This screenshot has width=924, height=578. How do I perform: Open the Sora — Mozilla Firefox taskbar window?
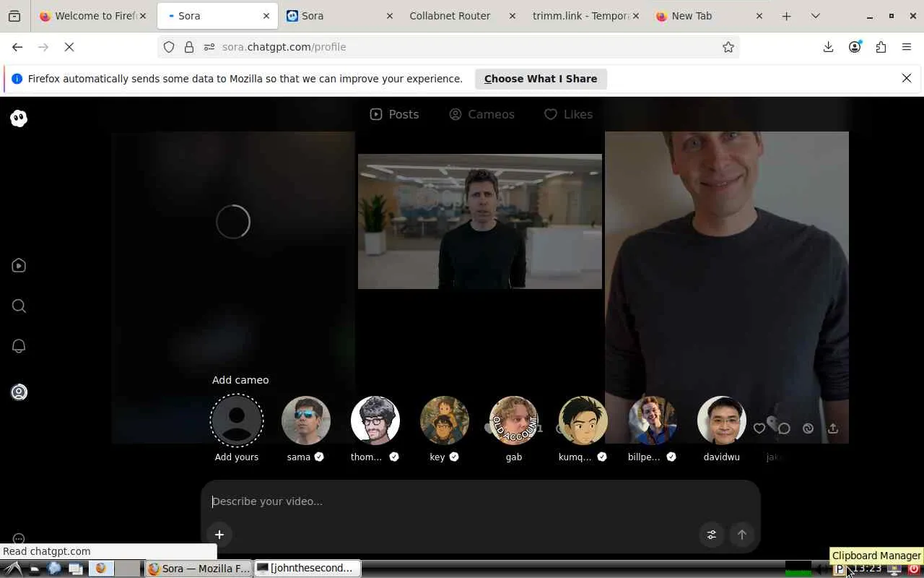pos(199,569)
